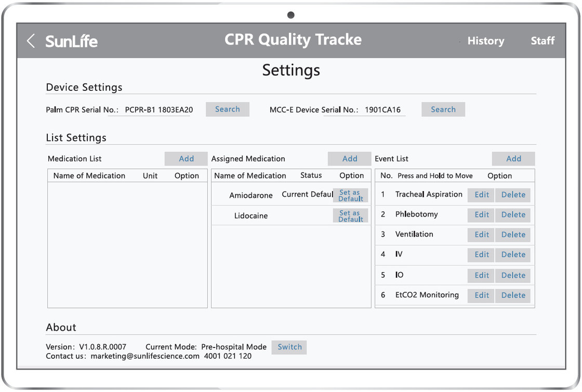Add a new item to Medication List
The image size is (582, 392).
pos(186,159)
